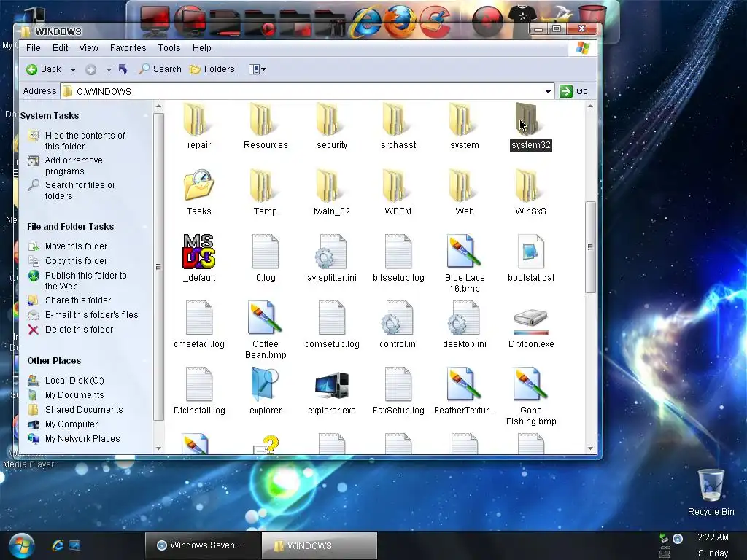Screen dimensions: 747x560
Task: Select the Gone Fishing.bmp image
Action: [531, 396]
